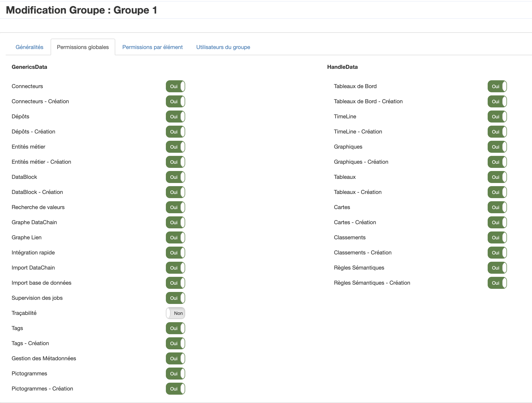Disable Tags - Création permission
Image resolution: width=532 pixels, height=403 pixels.
(175, 343)
